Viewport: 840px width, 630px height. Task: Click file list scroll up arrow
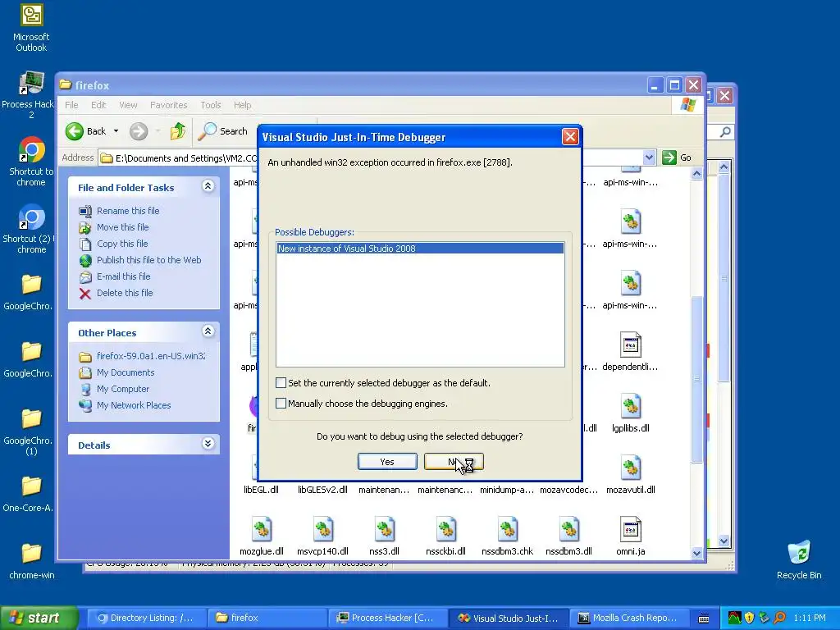coord(696,173)
